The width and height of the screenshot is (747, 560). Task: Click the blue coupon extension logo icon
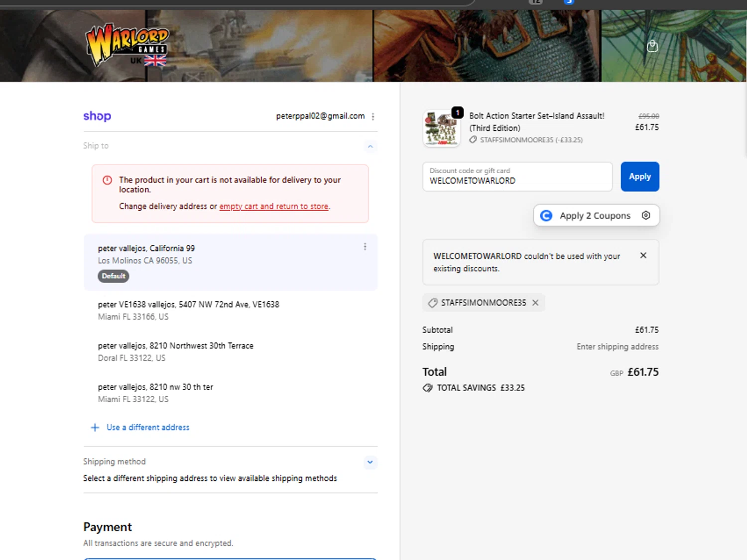point(546,216)
